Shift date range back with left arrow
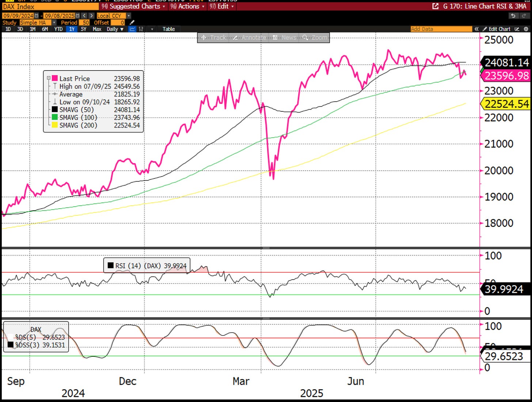 84,16
